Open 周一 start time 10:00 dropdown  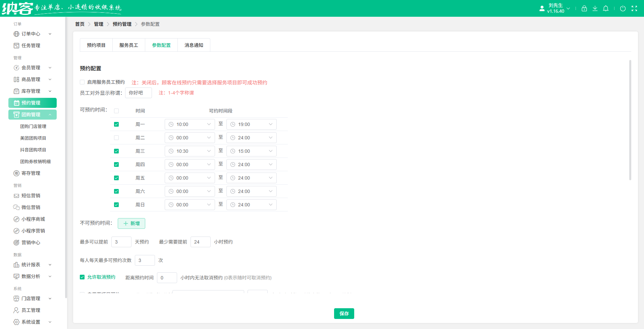click(x=190, y=124)
